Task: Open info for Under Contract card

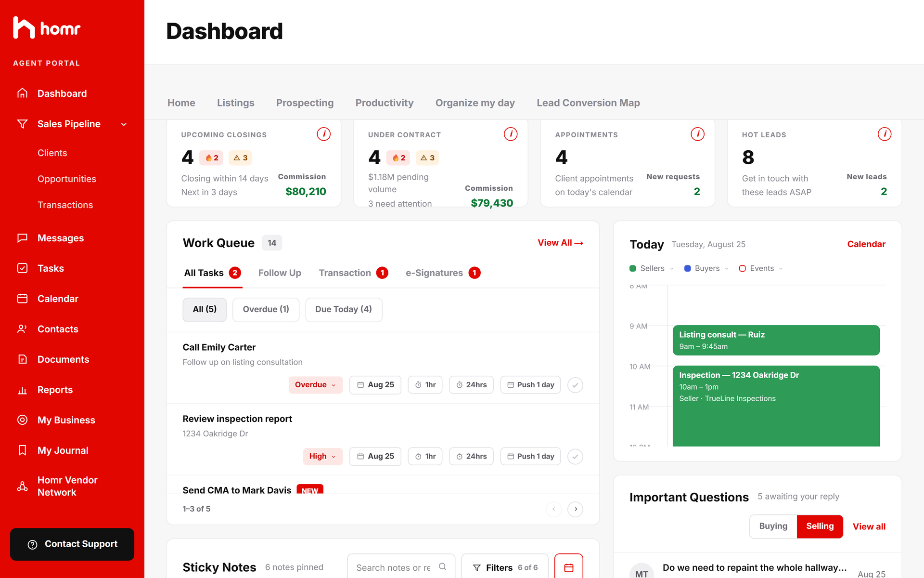Action: point(511,134)
